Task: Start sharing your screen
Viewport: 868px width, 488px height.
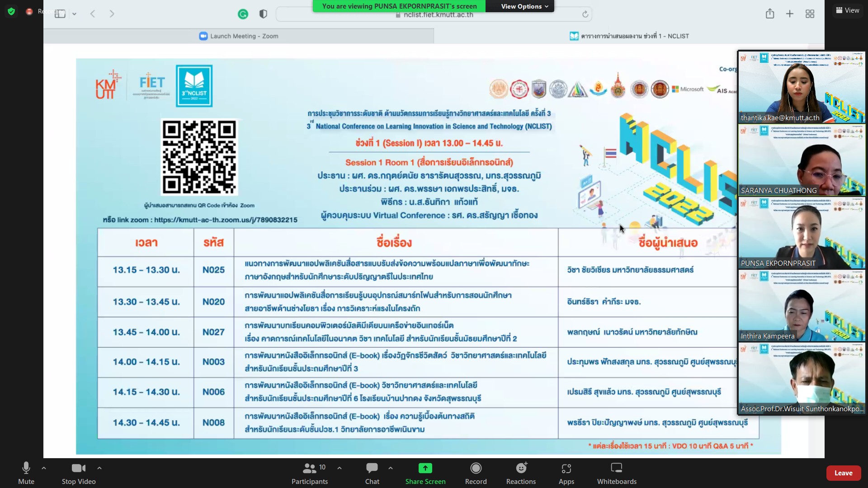Action: point(425,473)
